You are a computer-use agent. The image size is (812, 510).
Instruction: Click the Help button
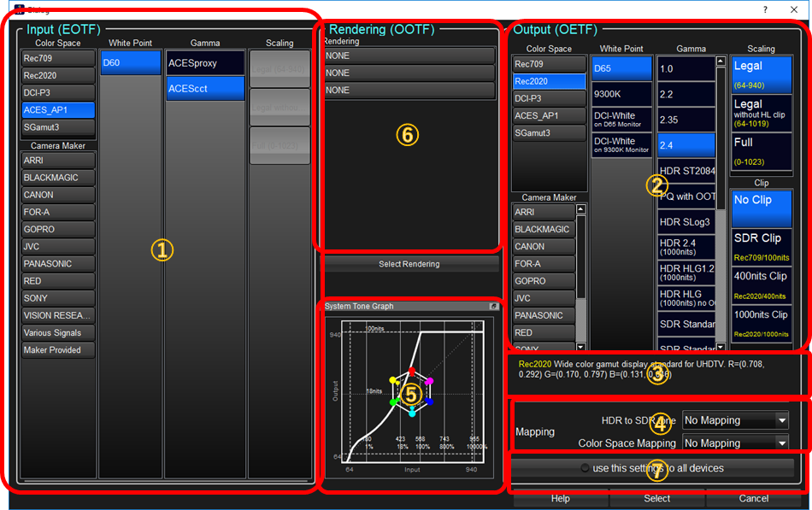coord(561,498)
